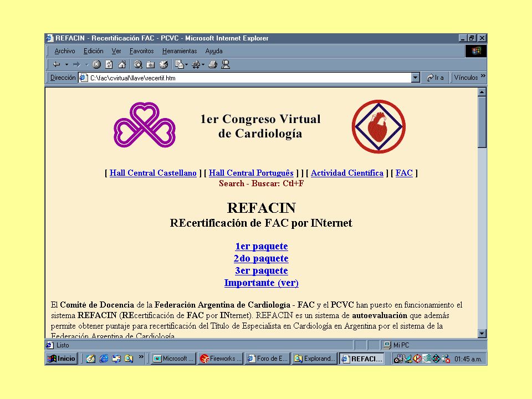
Task: Click the Windows flag throbber icon
Action: [x=476, y=51]
